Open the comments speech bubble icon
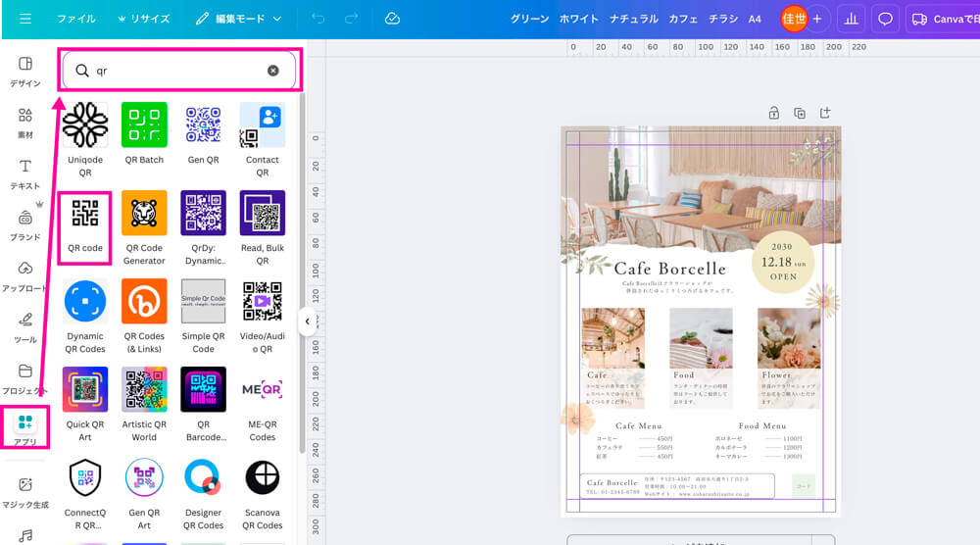980x545 pixels. click(x=885, y=19)
